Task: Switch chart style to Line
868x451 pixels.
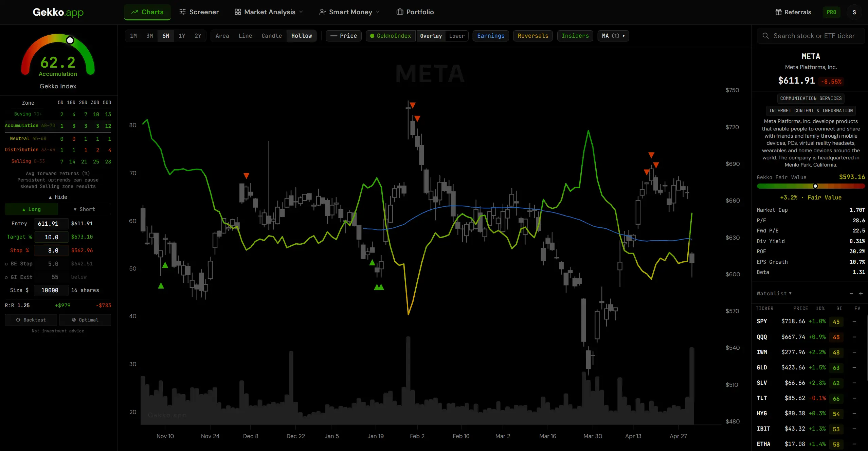Action: click(245, 36)
